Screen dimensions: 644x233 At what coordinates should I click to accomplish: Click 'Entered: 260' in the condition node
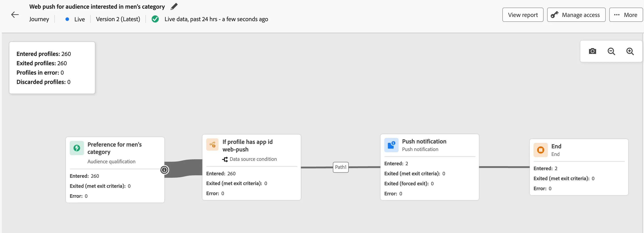221,174
